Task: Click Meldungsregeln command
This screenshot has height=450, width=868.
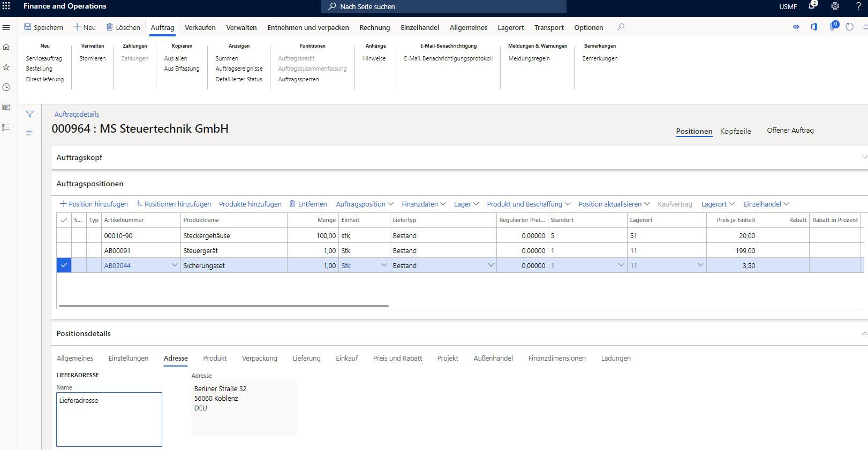Action: pos(529,58)
